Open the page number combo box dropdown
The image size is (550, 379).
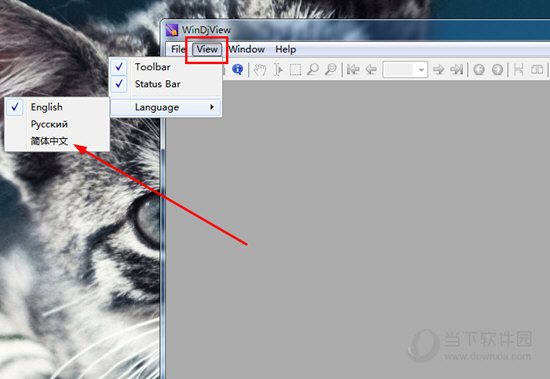click(x=421, y=69)
